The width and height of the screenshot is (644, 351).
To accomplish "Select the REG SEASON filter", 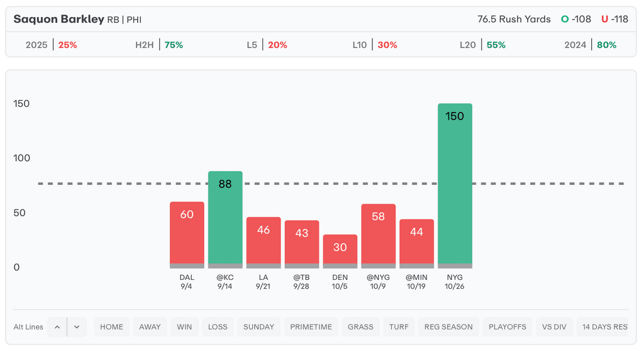I will click(x=448, y=327).
